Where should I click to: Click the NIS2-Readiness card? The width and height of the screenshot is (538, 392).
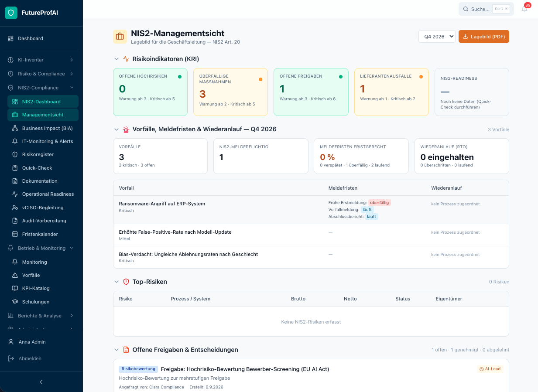(x=472, y=92)
